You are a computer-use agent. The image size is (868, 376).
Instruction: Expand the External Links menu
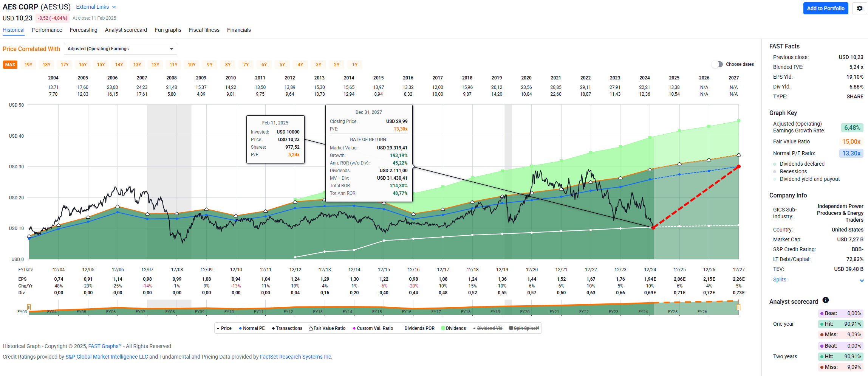click(x=96, y=6)
